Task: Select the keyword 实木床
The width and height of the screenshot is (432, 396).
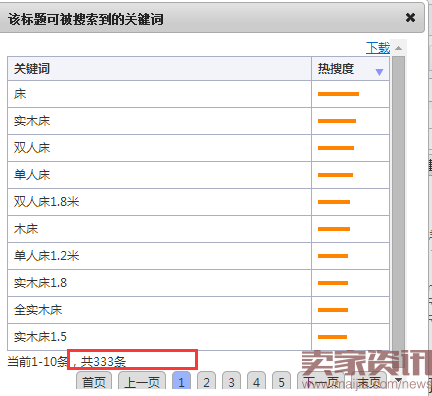Action: (32, 121)
